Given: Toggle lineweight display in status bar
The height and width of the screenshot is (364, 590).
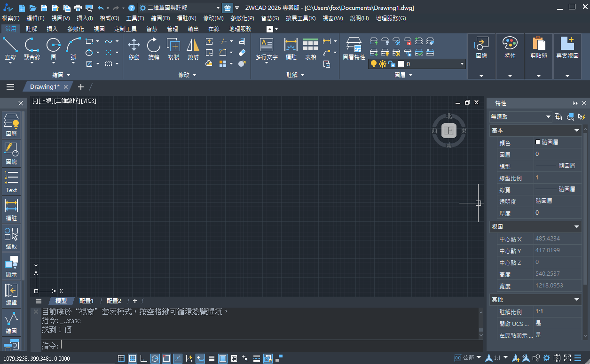Looking at the screenshot, I should [x=212, y=358].
